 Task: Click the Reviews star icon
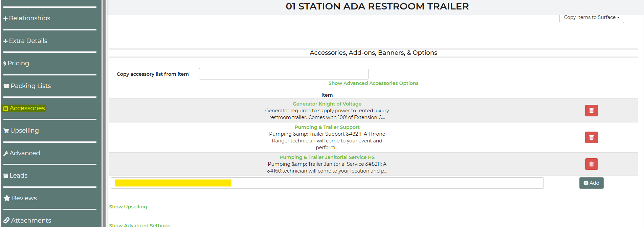click(x=6, y=198)
